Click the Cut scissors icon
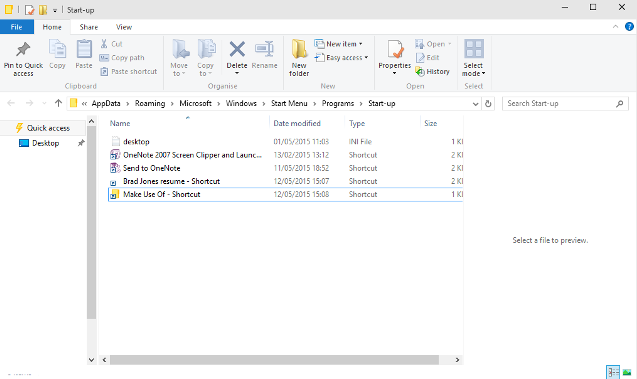 (104, 43)
